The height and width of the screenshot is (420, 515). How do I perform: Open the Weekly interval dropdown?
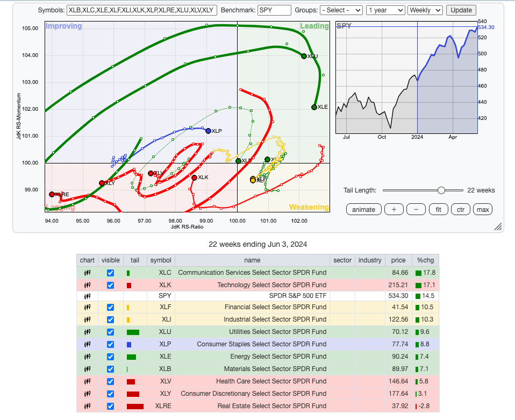tap(425, 10)
